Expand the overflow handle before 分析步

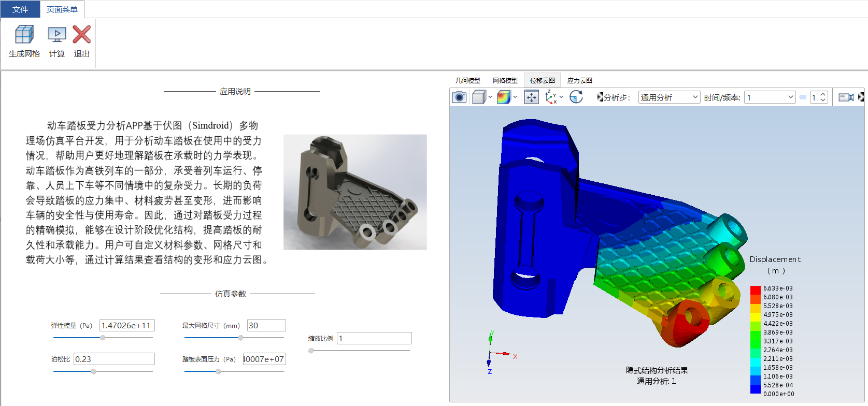[600, 97]
